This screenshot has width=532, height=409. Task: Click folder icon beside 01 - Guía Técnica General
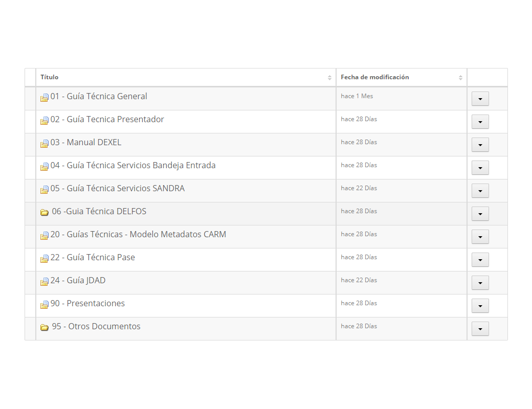45,98
